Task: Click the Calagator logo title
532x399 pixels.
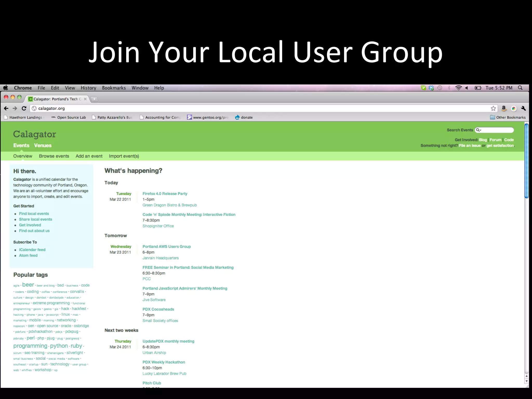Action: [x=35, y=134]
